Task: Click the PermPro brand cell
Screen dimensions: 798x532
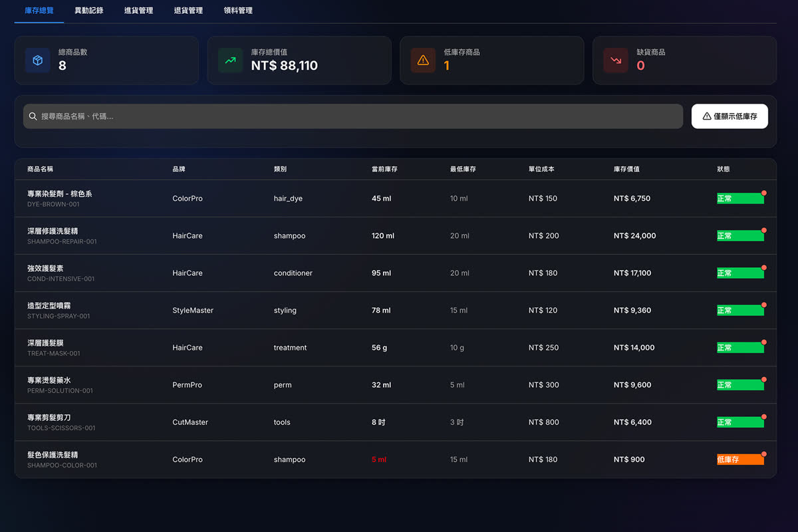Action: [187, 385]
